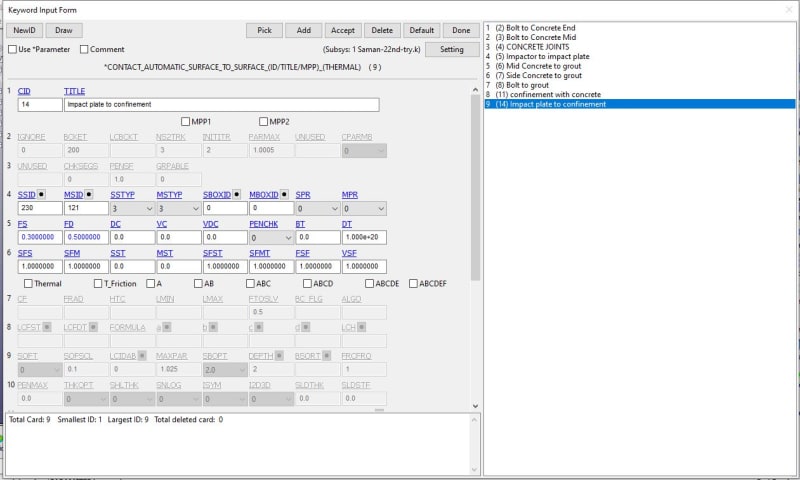This screenshot has width=800, height=480.
Task: Click the DT input showing 1.000e+20
Action: [364, 237]
